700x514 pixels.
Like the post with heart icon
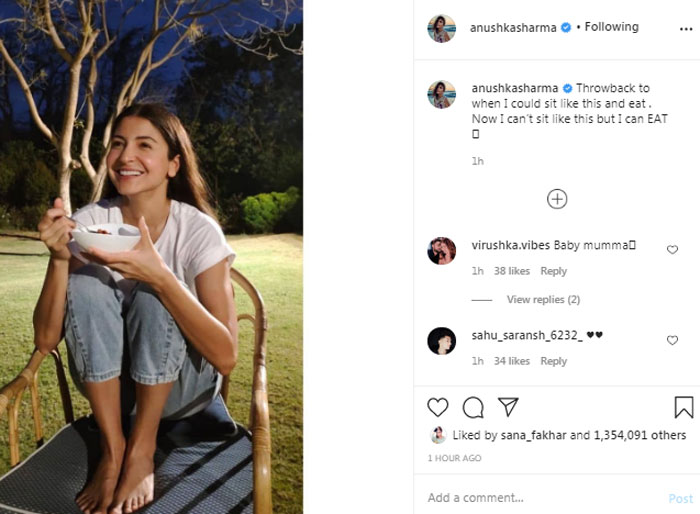coord(438,407)
